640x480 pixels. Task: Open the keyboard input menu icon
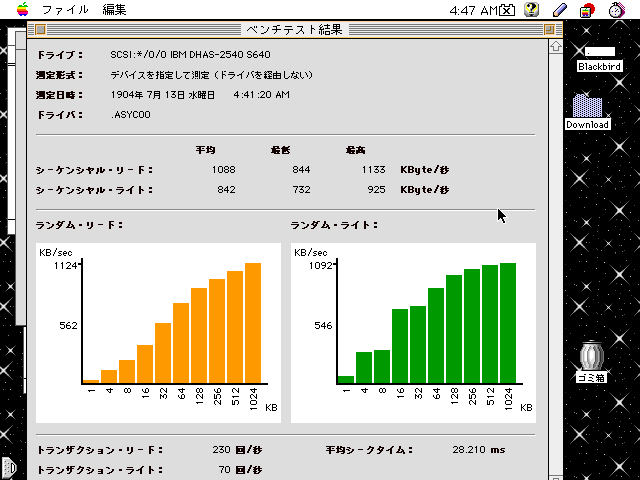pos(507,10)
